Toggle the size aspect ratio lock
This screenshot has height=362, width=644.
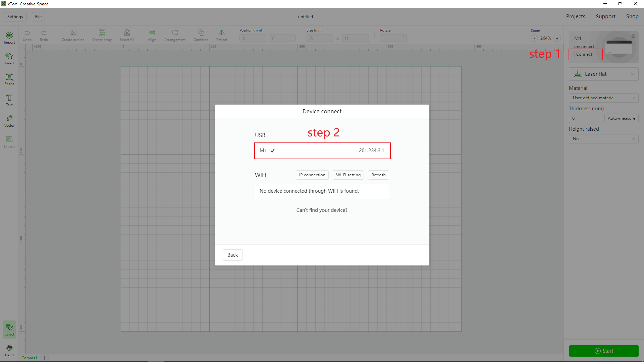point(338,38)
